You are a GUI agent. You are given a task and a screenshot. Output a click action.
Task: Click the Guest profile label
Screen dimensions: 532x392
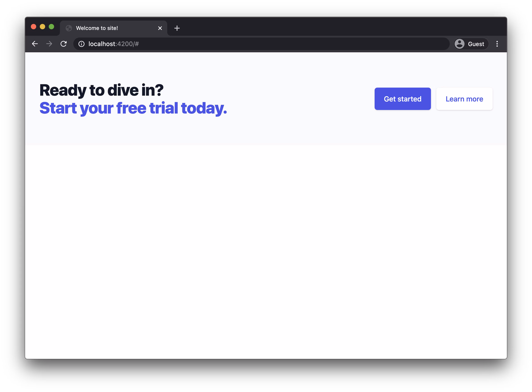476,44
